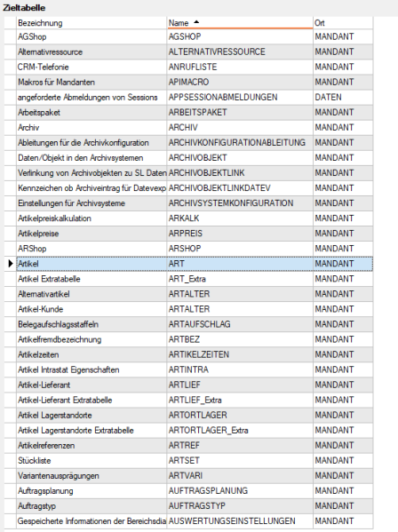Sort by the Ort column header
The image size is (398, 532).
(x=343, y=23)
